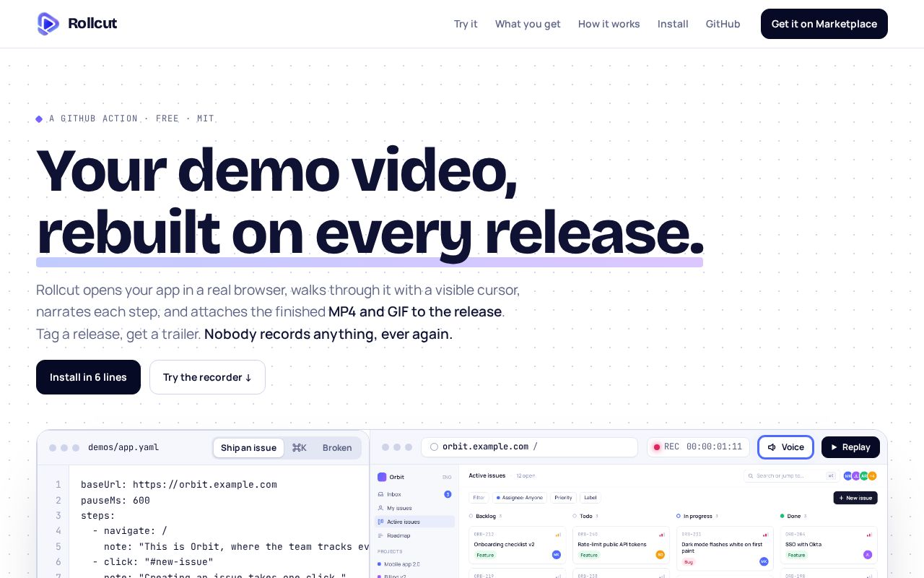Click the priority bars on Onboarding checklist card
The image size is (924, 578).
coord(558,535)
